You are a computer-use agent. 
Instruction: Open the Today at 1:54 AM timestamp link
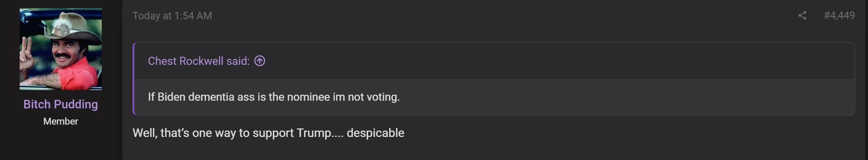tap(172, 16)
